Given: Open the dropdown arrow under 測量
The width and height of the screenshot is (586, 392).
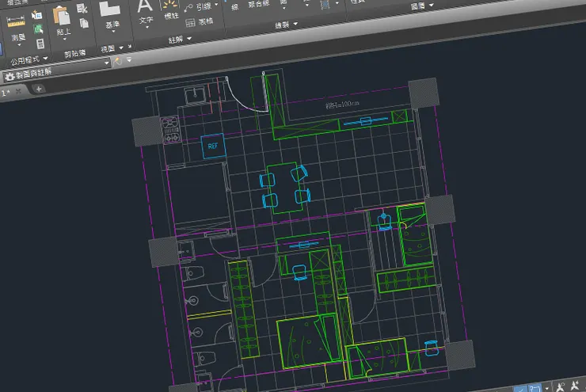Looking at the screenshot, I should 20,45.
